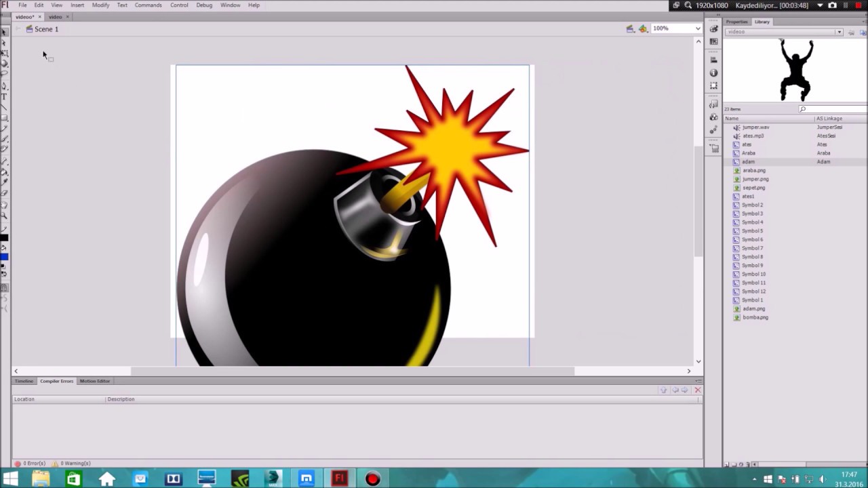Click the Edit Symbols icon
The height and width of the screenshot is (488, 868).
[643, 28]
